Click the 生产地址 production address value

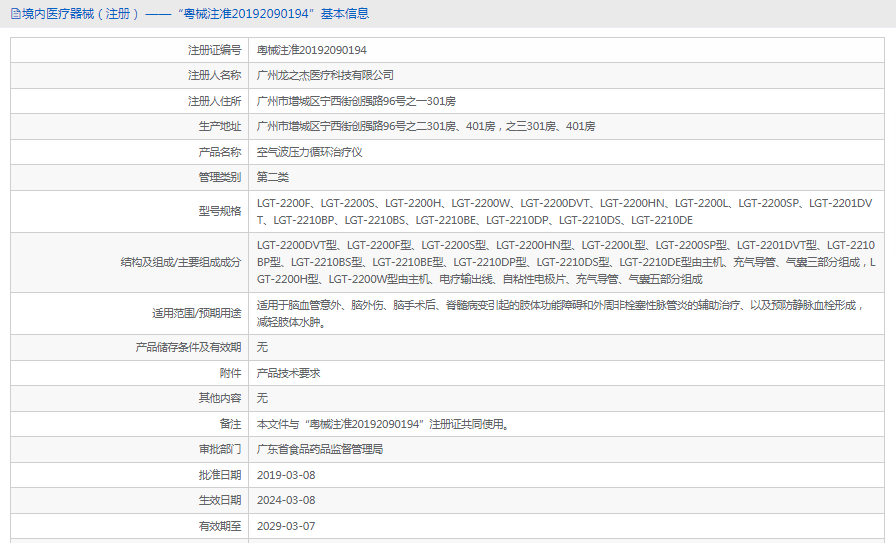[426, 126]
